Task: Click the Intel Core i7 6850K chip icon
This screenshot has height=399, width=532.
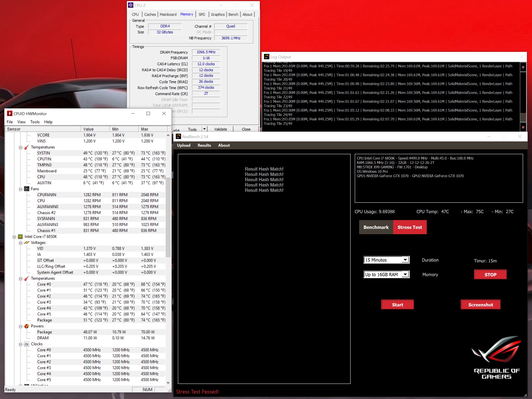Action: tap(20, 237)
